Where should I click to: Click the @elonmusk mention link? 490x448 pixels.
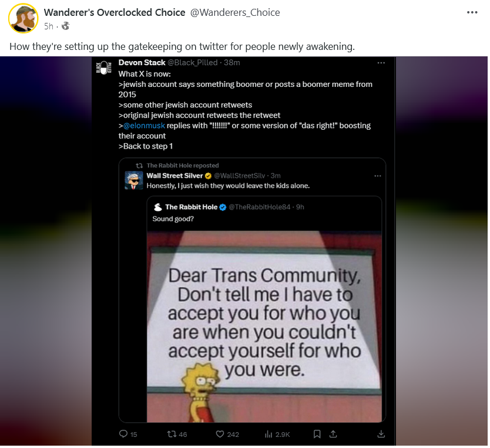pos(144,126)
